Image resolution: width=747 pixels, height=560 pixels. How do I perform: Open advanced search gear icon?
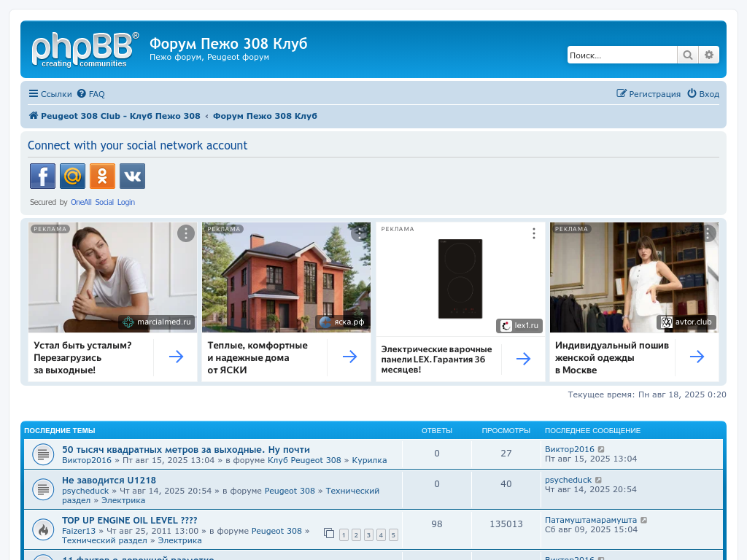point(708,55)
